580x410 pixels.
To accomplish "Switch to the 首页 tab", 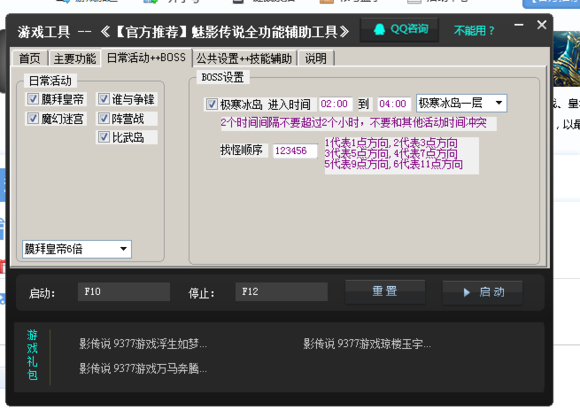I will point(29,58).
